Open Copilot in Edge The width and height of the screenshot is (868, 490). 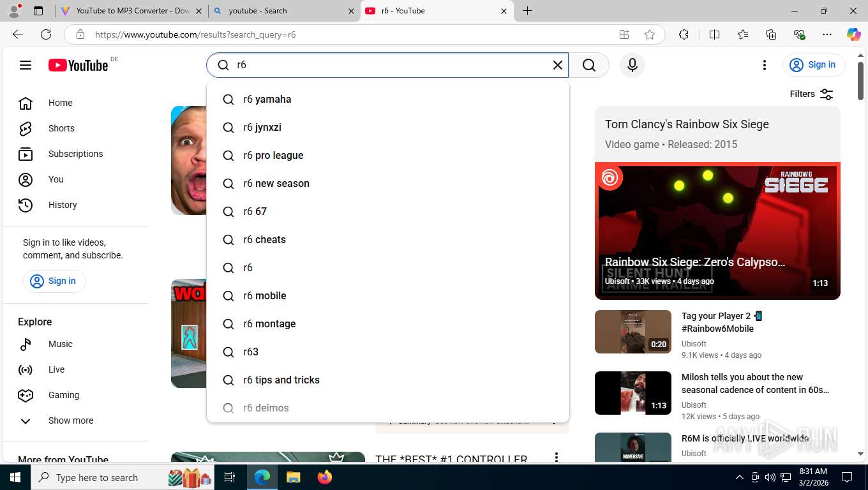(x=853, y=35)
